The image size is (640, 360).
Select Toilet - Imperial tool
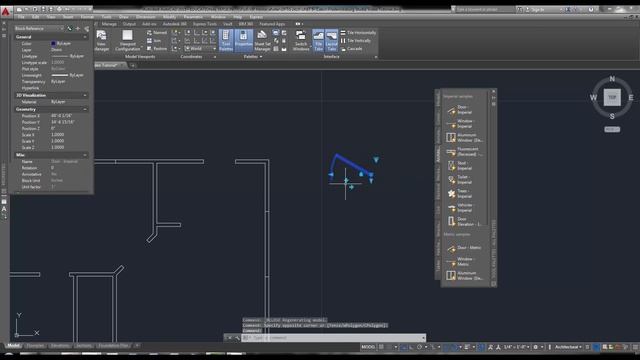click(460, 180)
